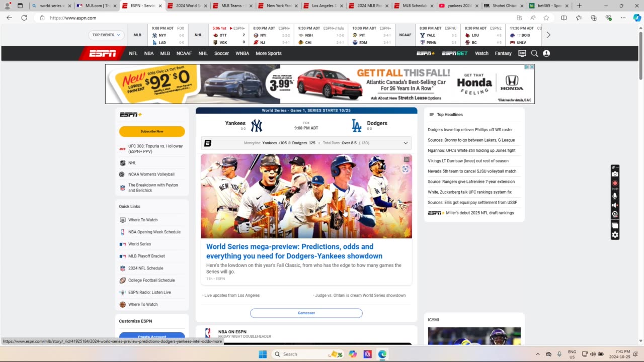Click the ESPN logo in the navigation bar
This screenshot has width=644, height=362.
103,53
